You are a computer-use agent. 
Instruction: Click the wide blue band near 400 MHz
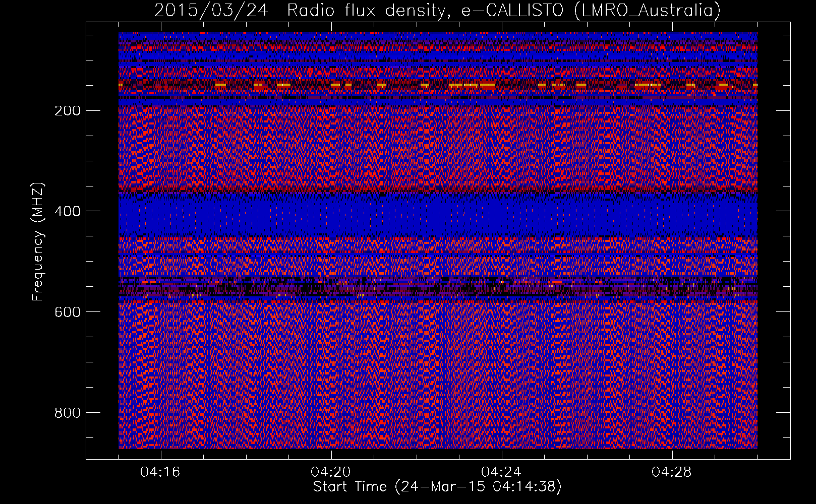[x=438, y=216]
